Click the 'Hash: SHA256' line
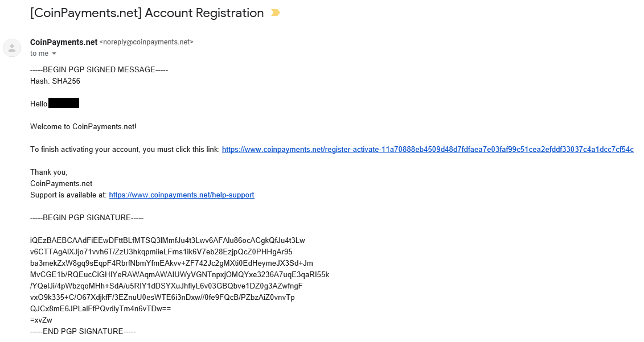The image size is (644, 342). 55,81
